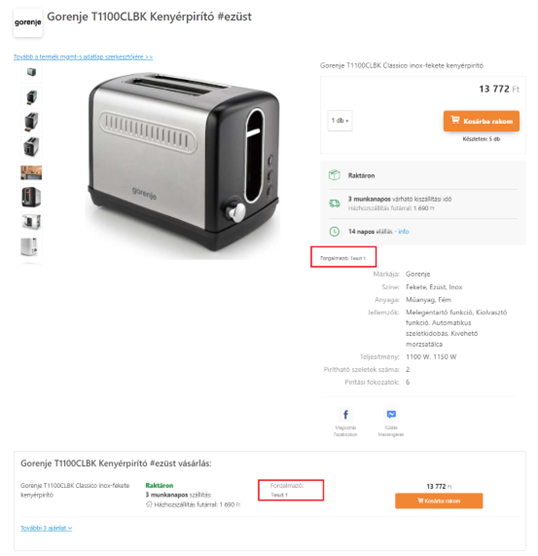Open the withdrawal info link
Screen dimensions: 538x556
(x=404, y=232)
